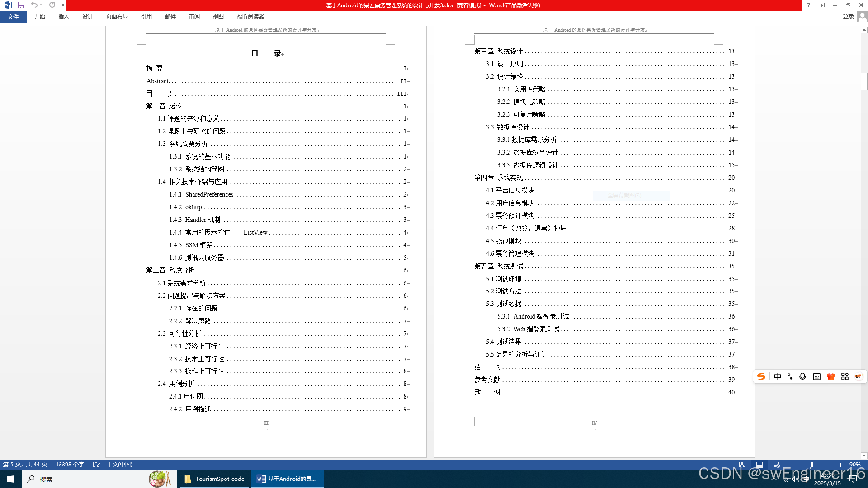Open the 引用 (References) ribbon tab
Viewport: 868px width, 488px height.
146,17
